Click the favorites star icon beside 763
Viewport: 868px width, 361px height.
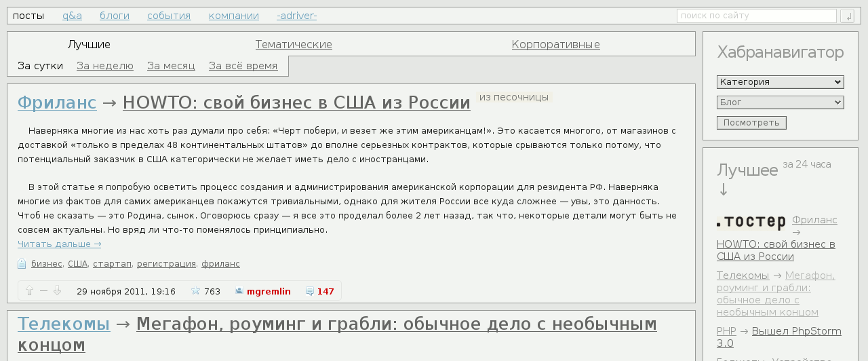195,291
